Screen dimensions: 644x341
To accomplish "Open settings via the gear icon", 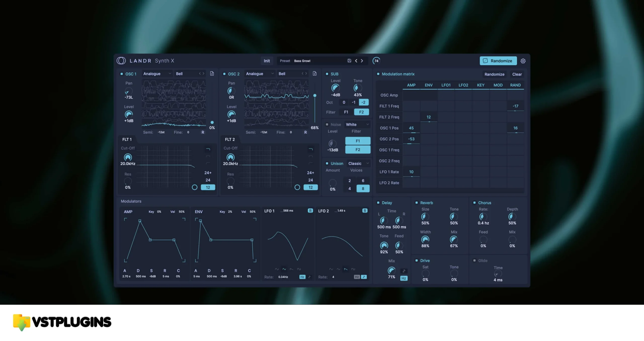I will click(x=523, y=61).
